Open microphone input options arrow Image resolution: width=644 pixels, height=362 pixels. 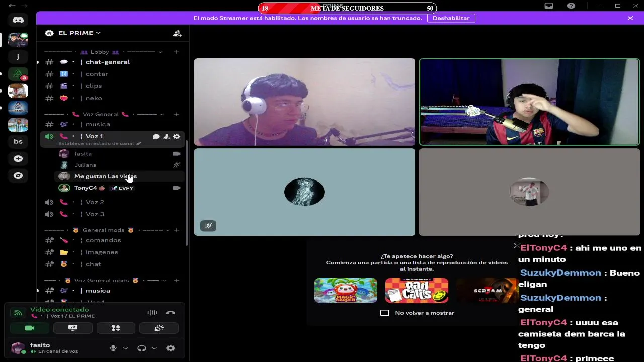click(x=126, y=348)
